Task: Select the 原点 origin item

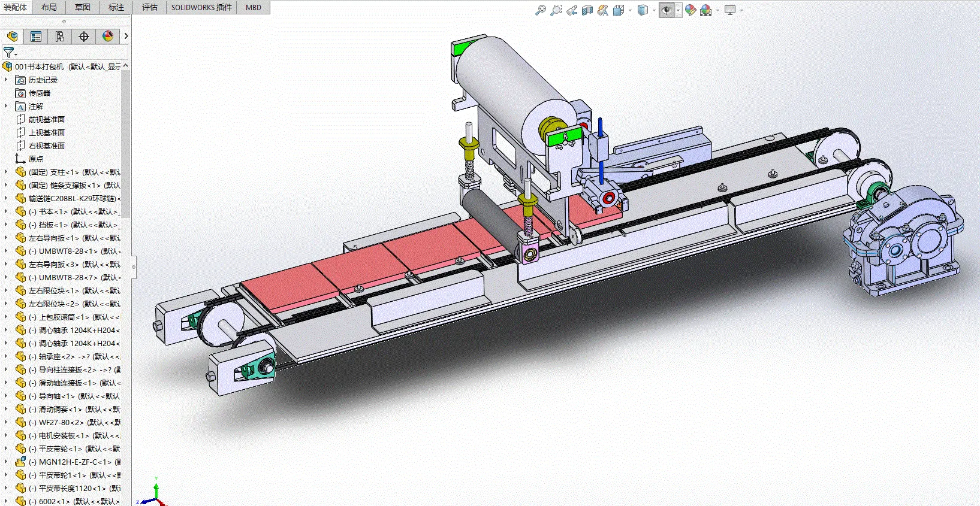Action: tap(35, 159)
